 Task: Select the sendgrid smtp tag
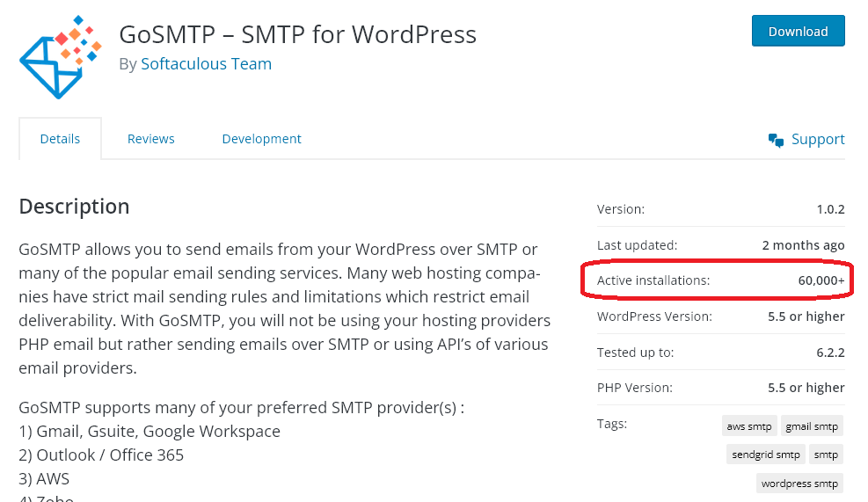tap(766, 455)
